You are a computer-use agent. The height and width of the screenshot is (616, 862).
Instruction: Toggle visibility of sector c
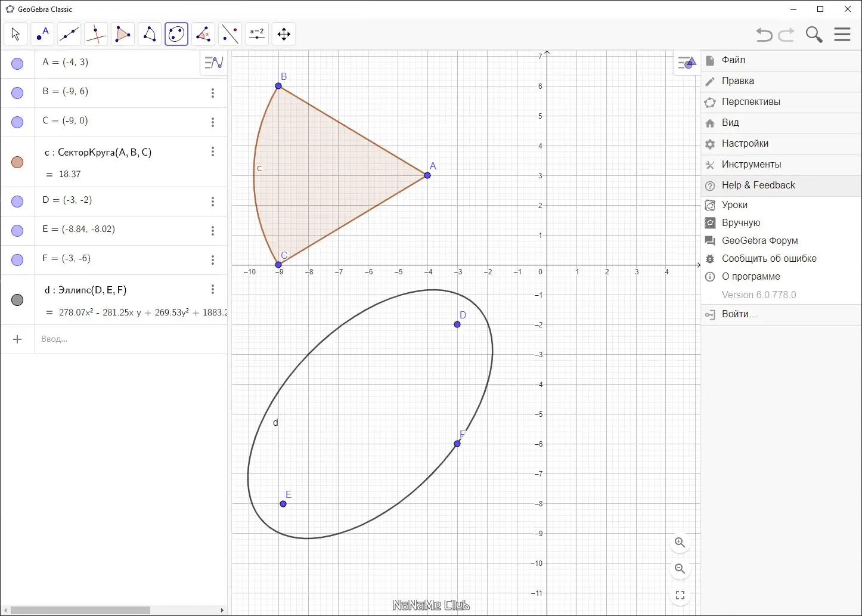[17, 162]
